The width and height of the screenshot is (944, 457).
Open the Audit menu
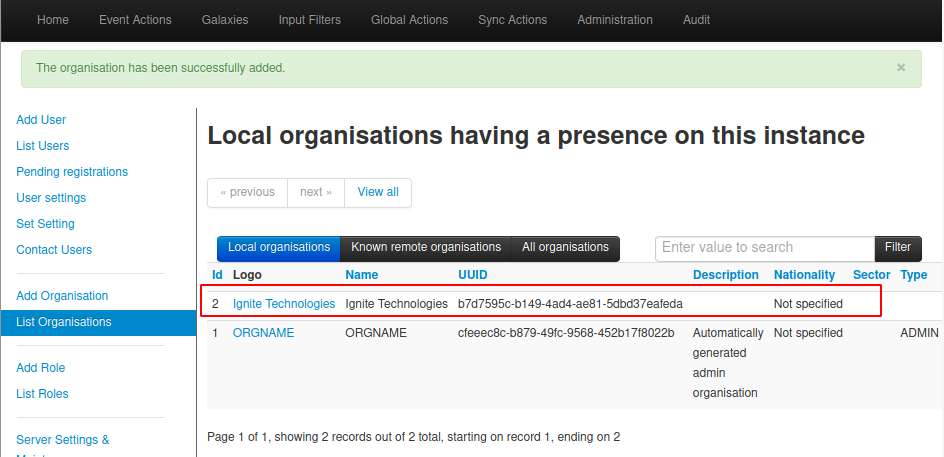point(697,20)
